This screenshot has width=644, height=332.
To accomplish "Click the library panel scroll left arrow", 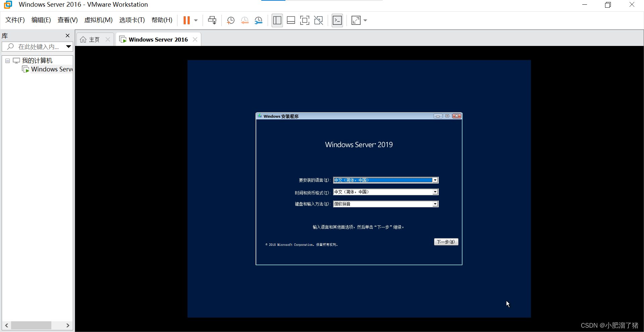I will pos(6,325).
